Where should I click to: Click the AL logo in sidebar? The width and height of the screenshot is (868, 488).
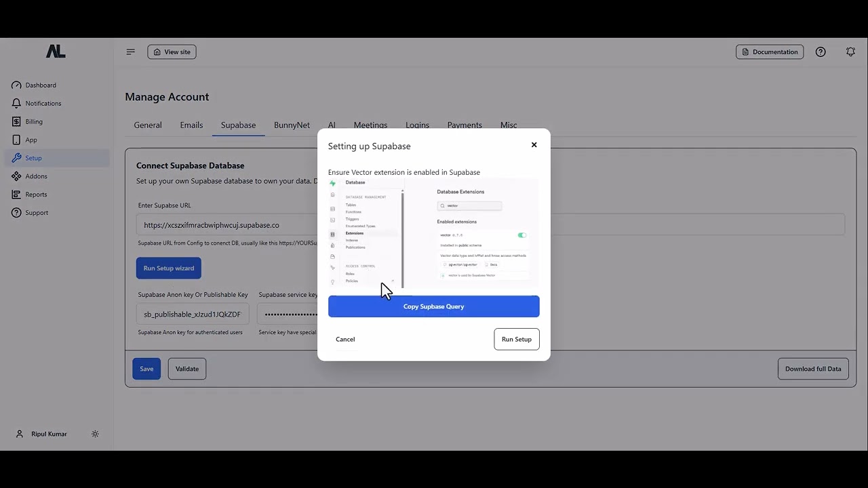56,52
